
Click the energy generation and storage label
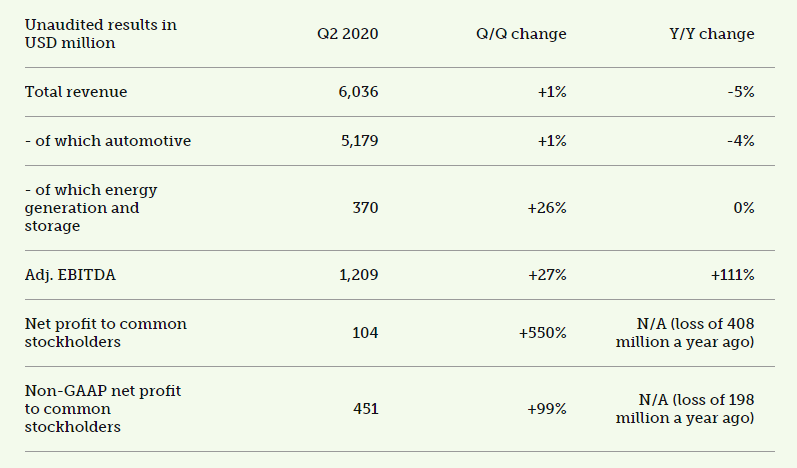(x=91, y=208)
